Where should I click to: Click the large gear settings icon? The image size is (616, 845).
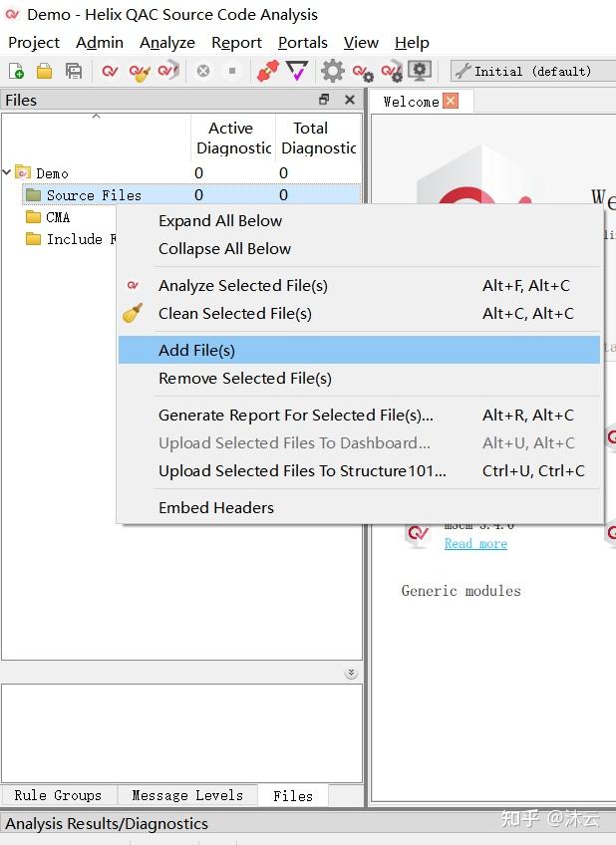(332, 71)
